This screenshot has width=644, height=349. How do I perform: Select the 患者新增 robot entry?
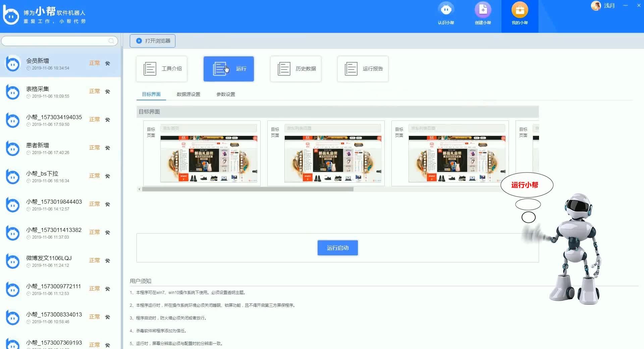[60, 148]
